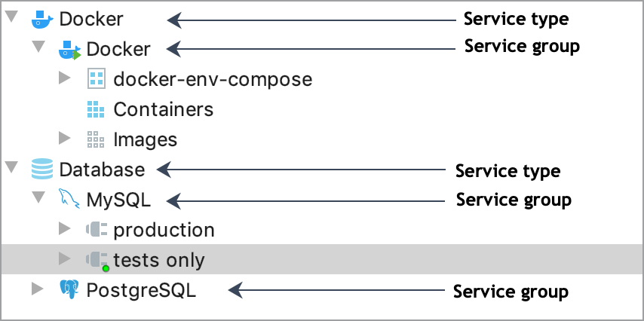Image resolution: width=644 pixels, height=321 pixels.
Task: Select the tests only data source
Action: click(x=158, y=260)
